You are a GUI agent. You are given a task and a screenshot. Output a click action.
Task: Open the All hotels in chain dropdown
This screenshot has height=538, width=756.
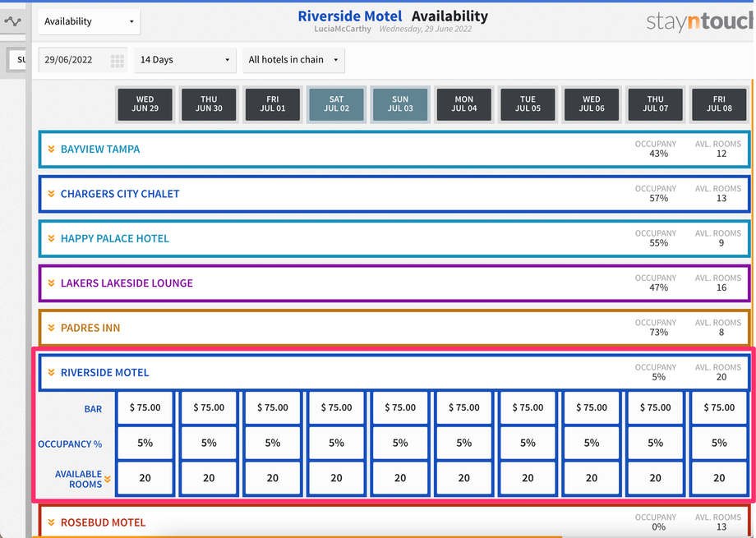pos(293,60)
